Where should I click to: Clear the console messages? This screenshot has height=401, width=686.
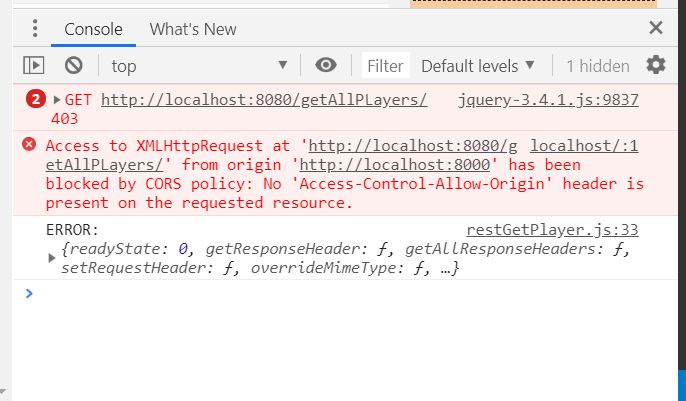coord(74,66)
